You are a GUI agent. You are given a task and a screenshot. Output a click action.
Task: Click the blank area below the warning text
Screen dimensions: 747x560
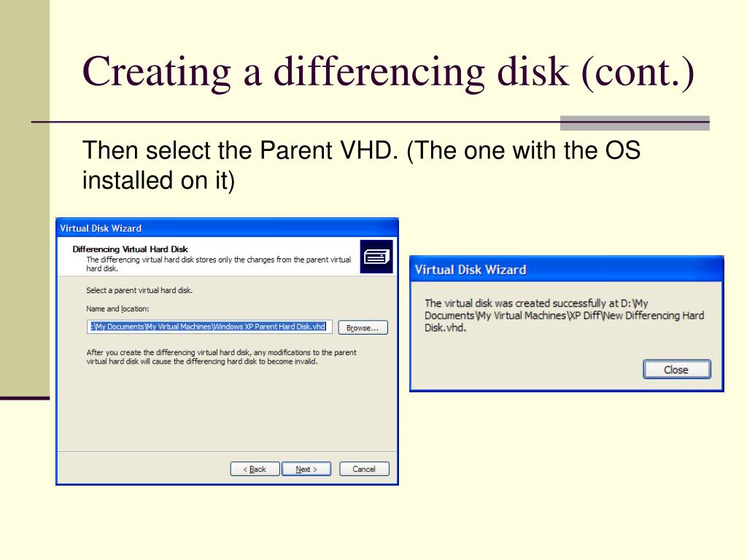[x=227, y=408]
